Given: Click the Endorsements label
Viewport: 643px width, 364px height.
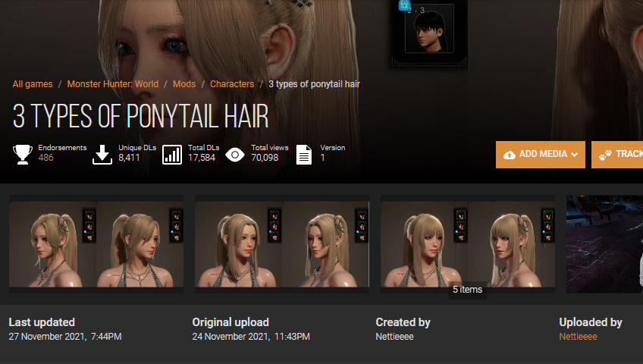Looking at the screenshot, I should (x=62, y=148).
